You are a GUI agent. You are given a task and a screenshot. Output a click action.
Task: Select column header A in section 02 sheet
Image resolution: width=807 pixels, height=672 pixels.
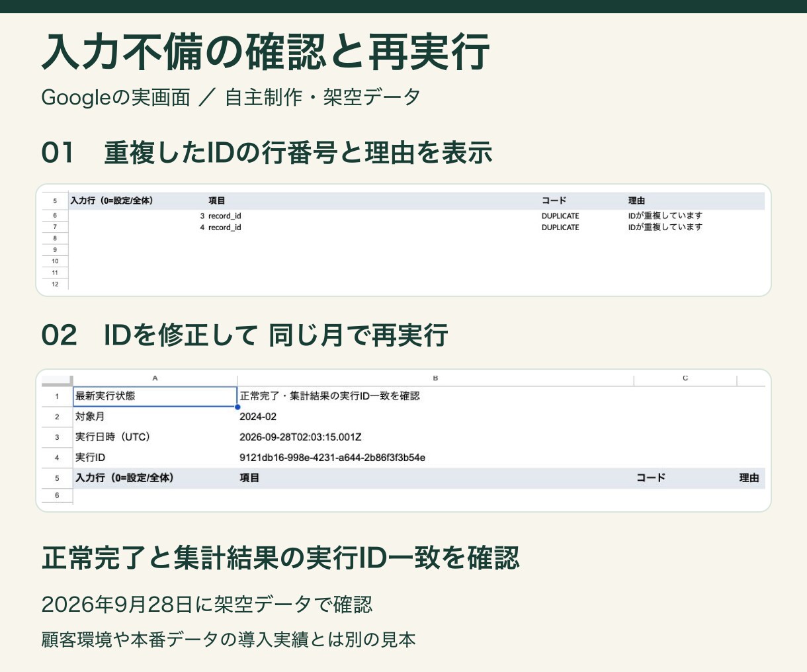[155, 379]
